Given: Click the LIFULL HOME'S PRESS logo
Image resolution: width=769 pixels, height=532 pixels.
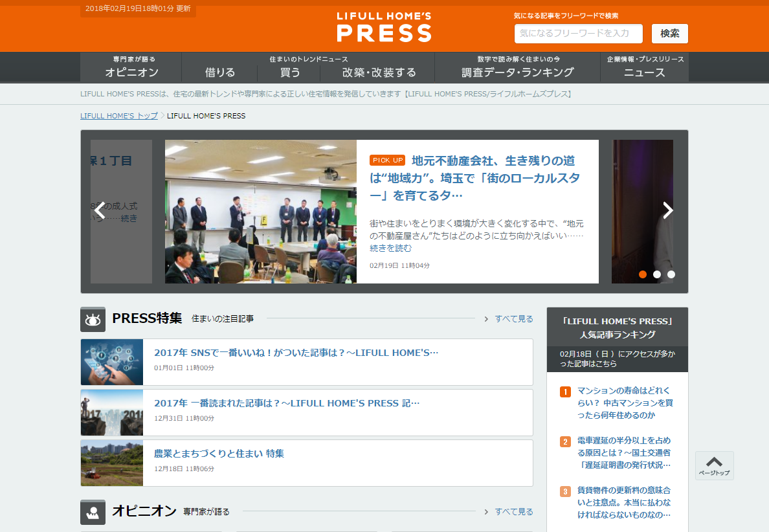Looking at the screenshot, I should [x=384, y=27].
